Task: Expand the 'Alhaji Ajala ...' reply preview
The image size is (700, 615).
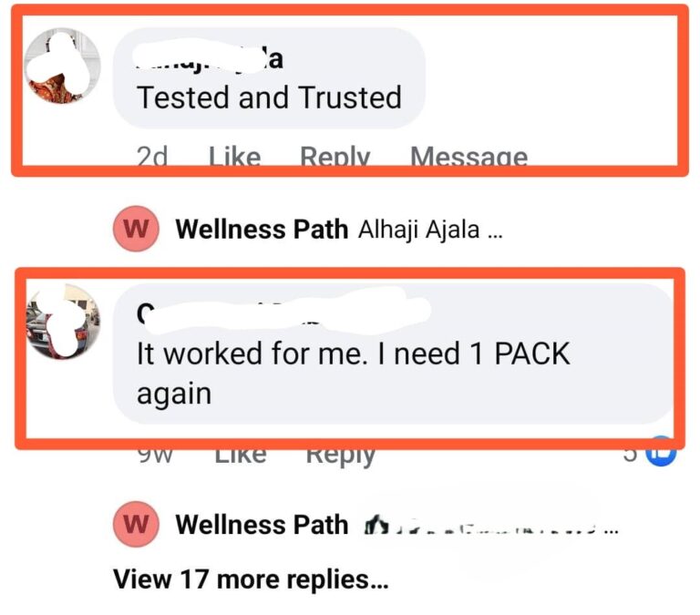Action: (x=430, y=231)
